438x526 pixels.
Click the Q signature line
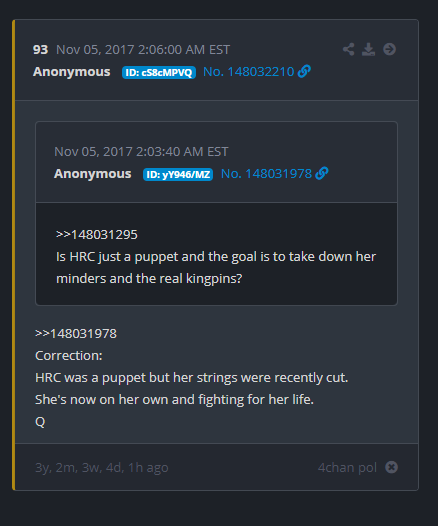coord(40,422)
